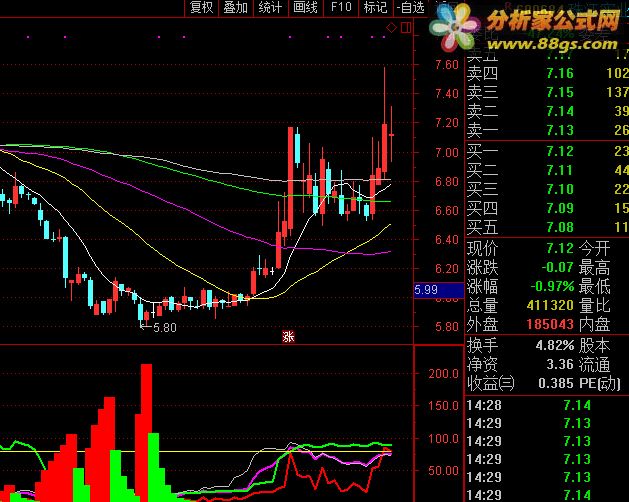The width and height of the screenshot is (629, 502).
Task: Click the 总量 411320 value
Action: click(550, 305)
